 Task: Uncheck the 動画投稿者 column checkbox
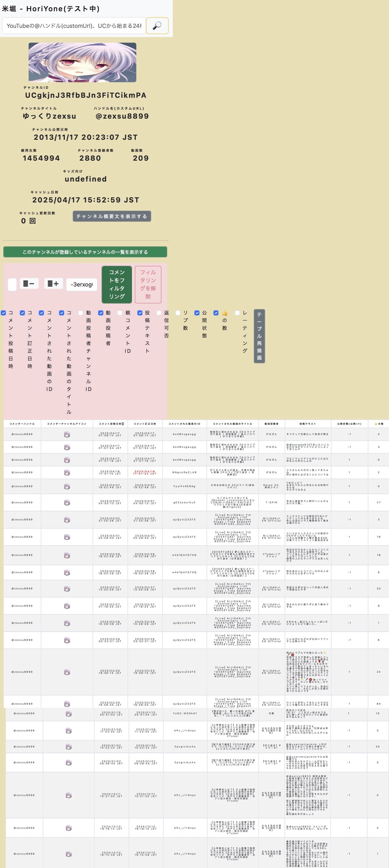(101, 313)
